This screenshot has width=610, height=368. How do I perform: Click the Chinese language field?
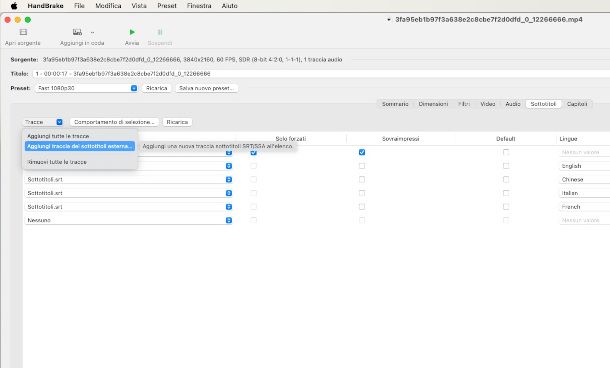click(585, 180)
